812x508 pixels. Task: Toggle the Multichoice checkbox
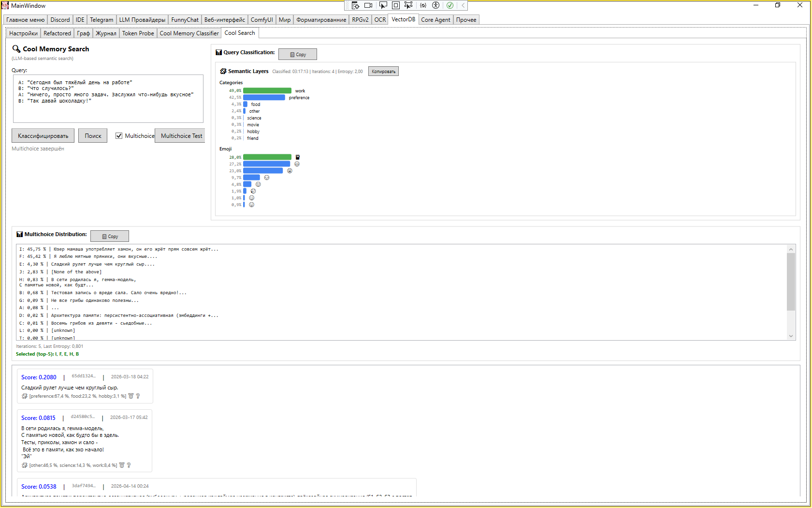pyautogui.click(x=119, y=136)
